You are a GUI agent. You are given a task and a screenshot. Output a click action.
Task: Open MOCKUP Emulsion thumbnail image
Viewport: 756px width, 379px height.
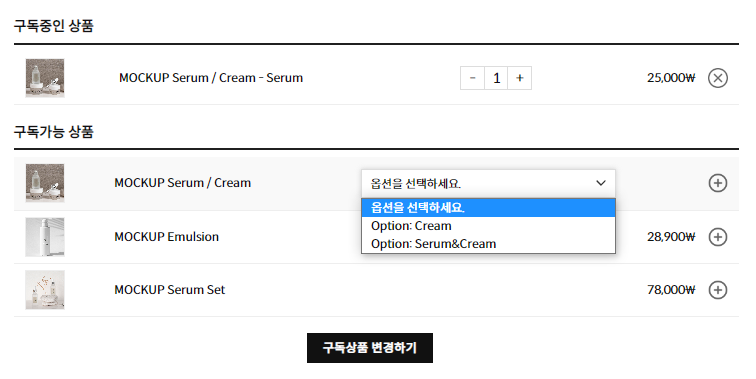pos(45,237)
